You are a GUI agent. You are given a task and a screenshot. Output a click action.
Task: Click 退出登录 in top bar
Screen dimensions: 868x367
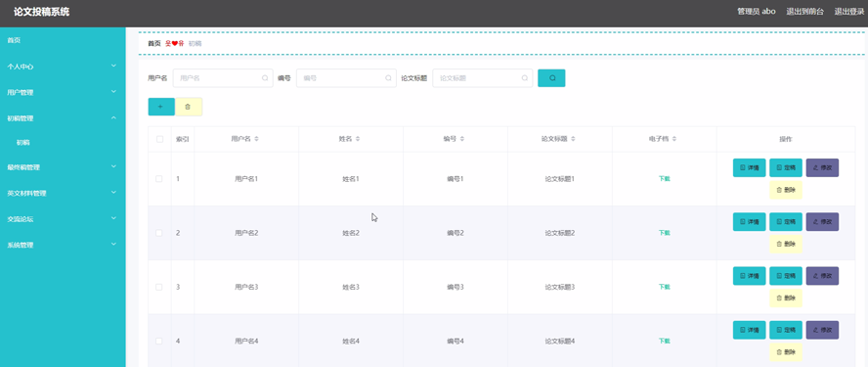click(x=849, y=11)
